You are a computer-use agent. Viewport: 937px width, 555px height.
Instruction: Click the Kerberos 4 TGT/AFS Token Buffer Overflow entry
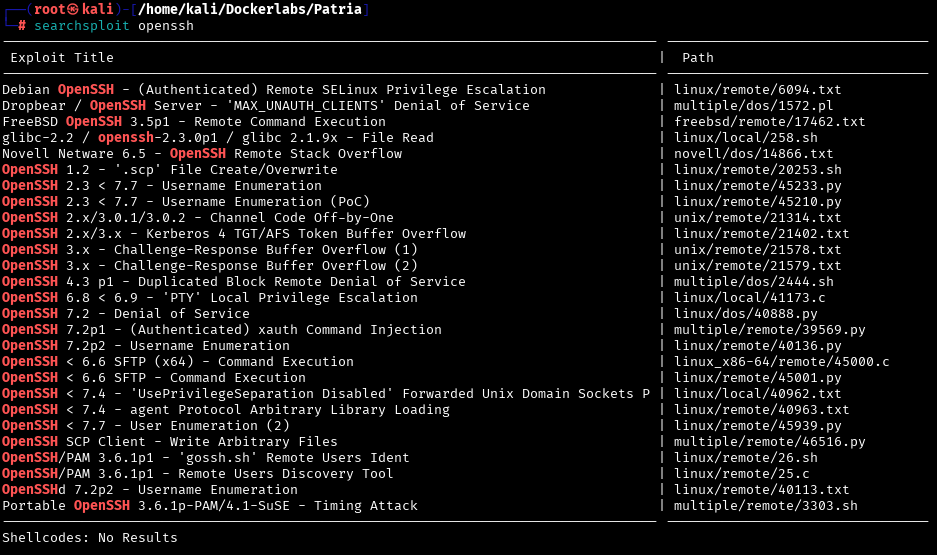pyautogui.click(x=234, y=234)
